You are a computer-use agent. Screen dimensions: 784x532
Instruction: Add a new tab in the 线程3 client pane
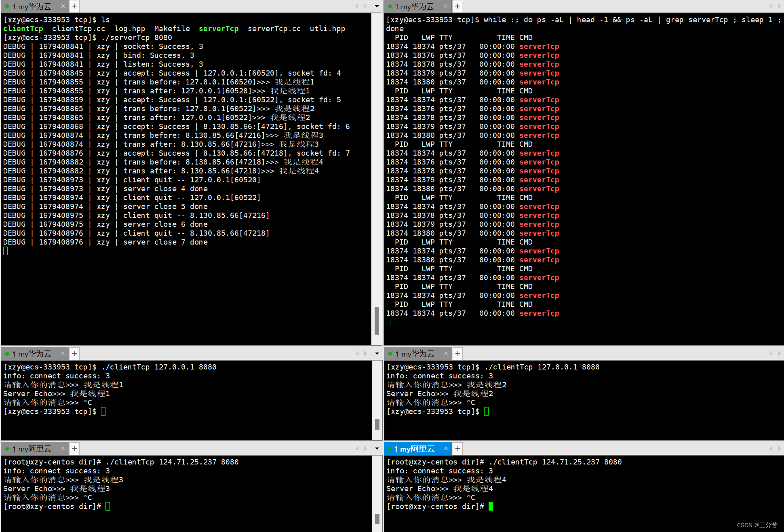tap(75, 448)
